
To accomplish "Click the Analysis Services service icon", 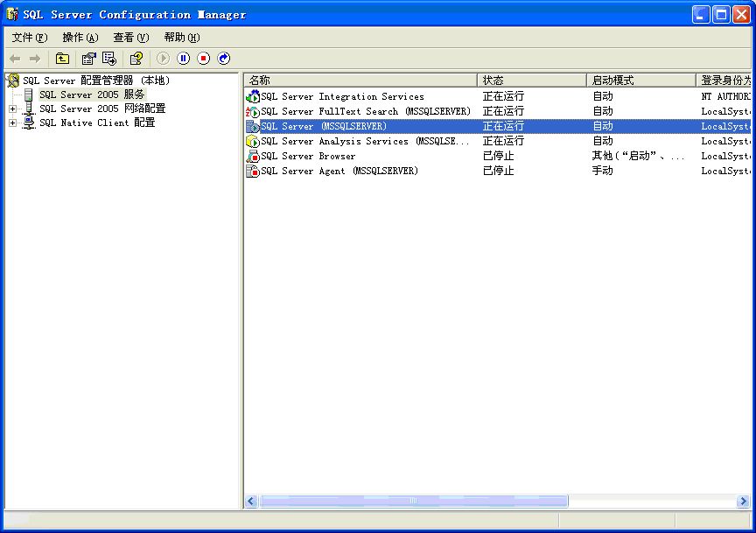I will pyautogui.click(x=253, y=141).
